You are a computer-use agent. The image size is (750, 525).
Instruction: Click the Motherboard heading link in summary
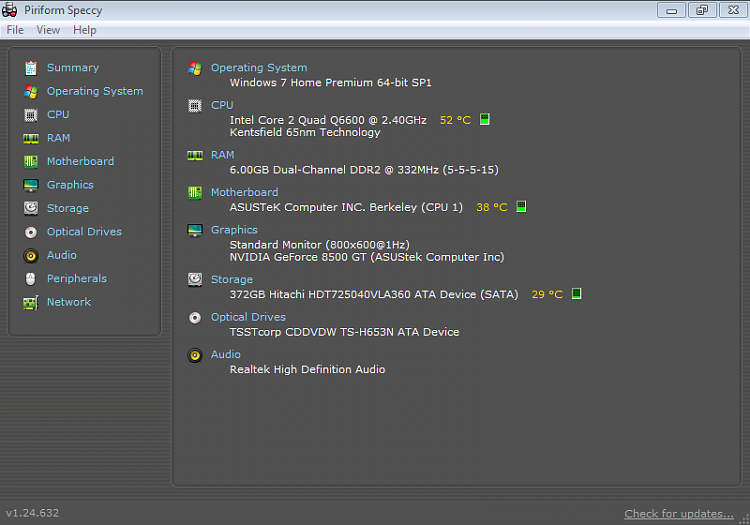(x=244, y=192)
